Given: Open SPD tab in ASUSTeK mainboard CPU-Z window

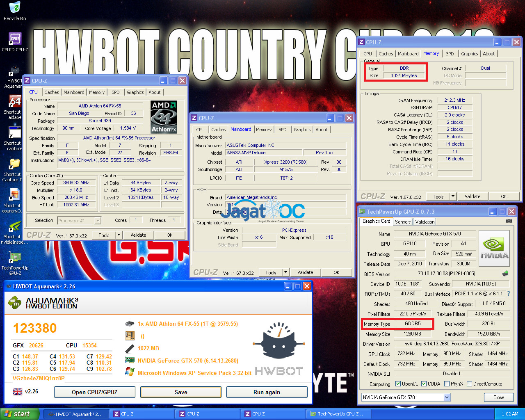Looking at the screenshot, I should click(283, 130).
